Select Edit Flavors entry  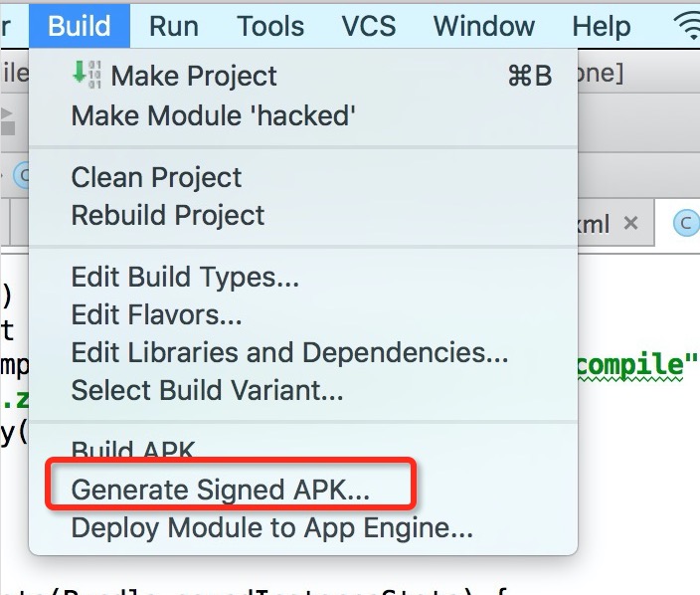tap(156, 314)
